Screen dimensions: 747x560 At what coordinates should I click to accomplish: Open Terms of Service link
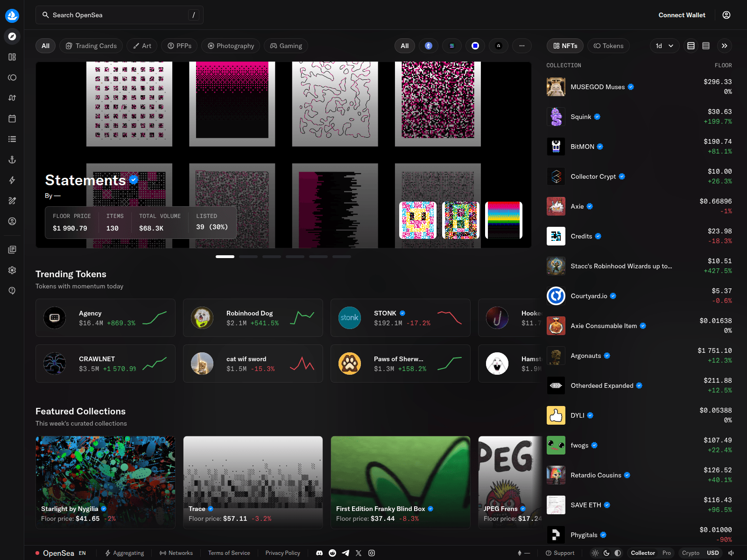click(229, 553)
